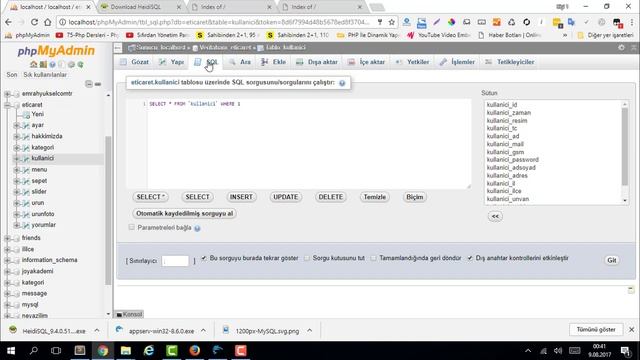Click the column list scrollbar
This screenshot has width=640, height=360.
coord(625,147)
